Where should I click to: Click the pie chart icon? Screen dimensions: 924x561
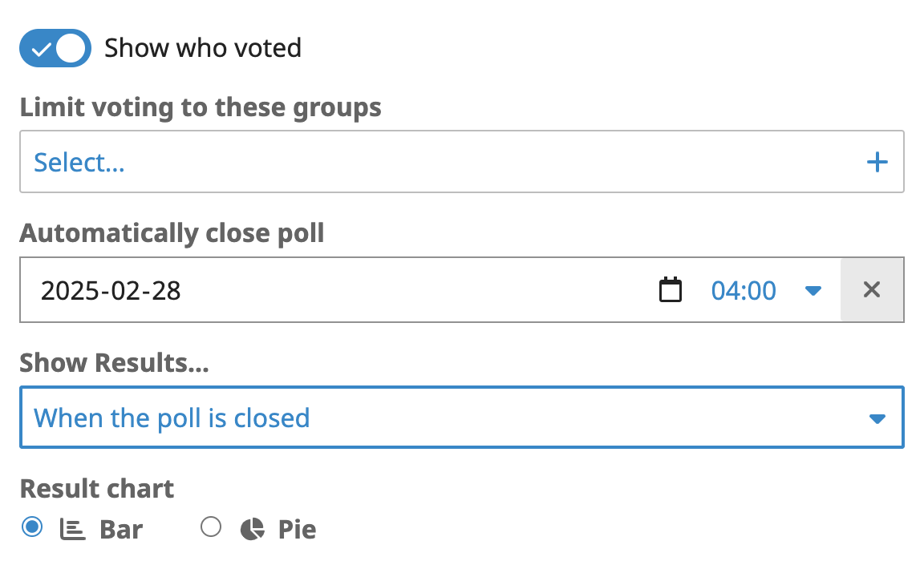[x=252, y=529]
